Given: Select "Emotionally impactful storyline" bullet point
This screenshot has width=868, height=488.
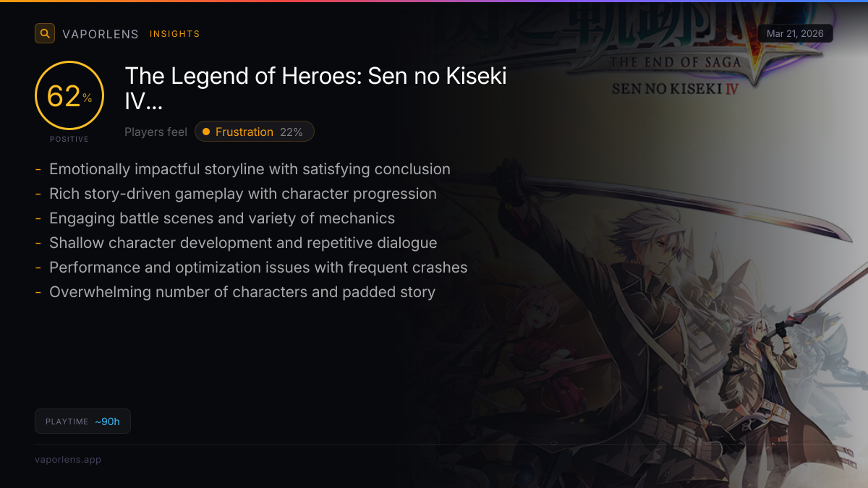Looking at the screenshot, I should click(x=250, y=169).
